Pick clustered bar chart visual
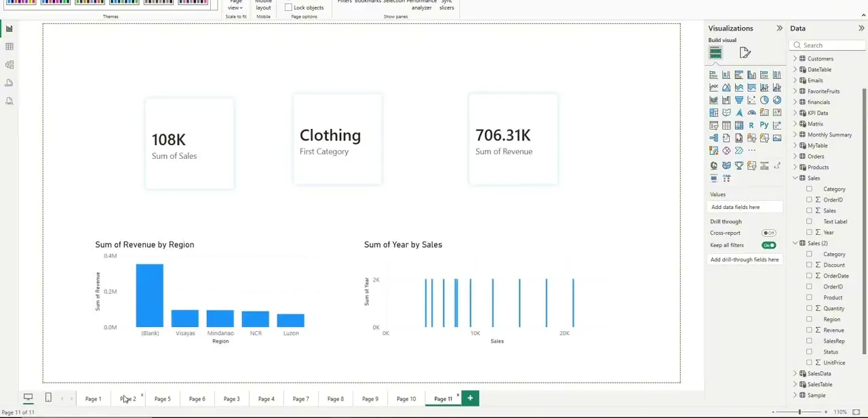Image resolution: width=868 pixels, height=418 pixels. click(x=739, y=75)
